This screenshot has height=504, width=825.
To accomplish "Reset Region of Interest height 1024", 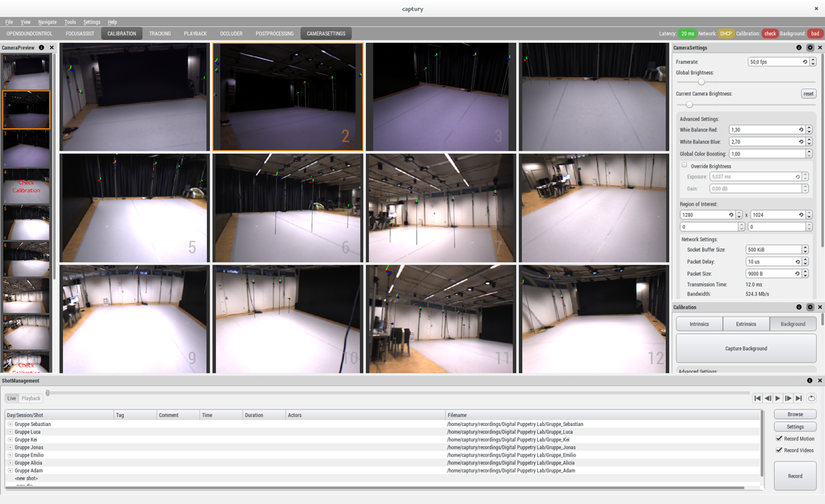I will tap(801, 214).
